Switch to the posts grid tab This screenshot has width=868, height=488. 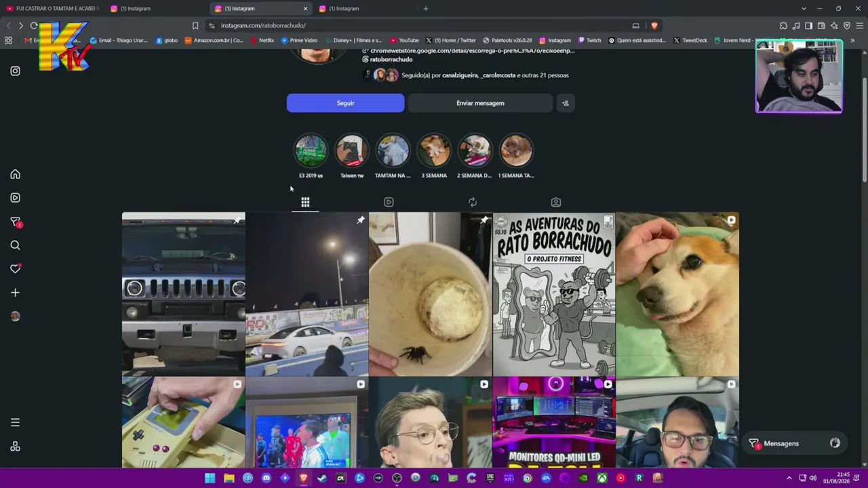[x=305, y=202]
